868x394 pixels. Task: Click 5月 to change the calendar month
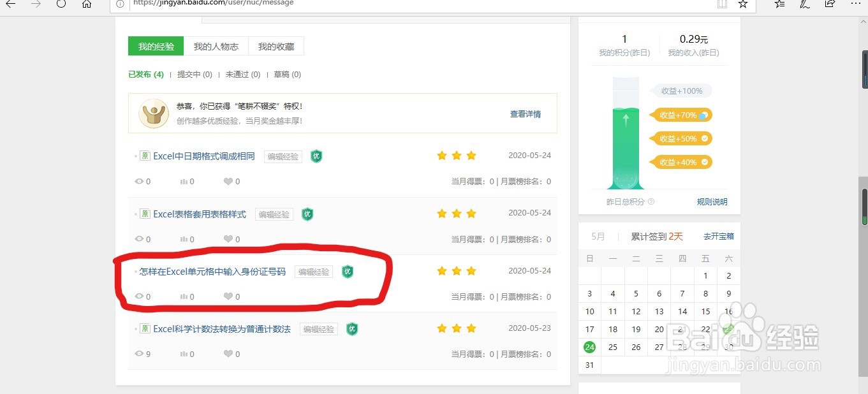coord(598,236)
